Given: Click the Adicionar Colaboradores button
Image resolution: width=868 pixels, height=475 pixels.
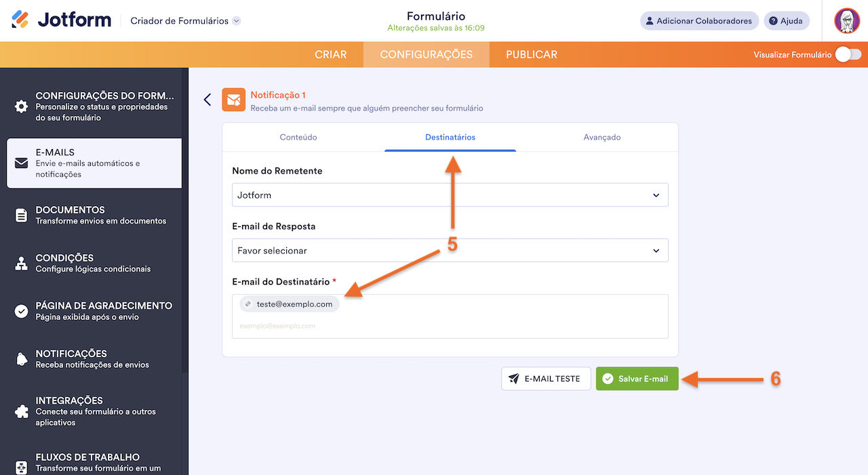Looking at the screenshot, I should tap(699, 20).
